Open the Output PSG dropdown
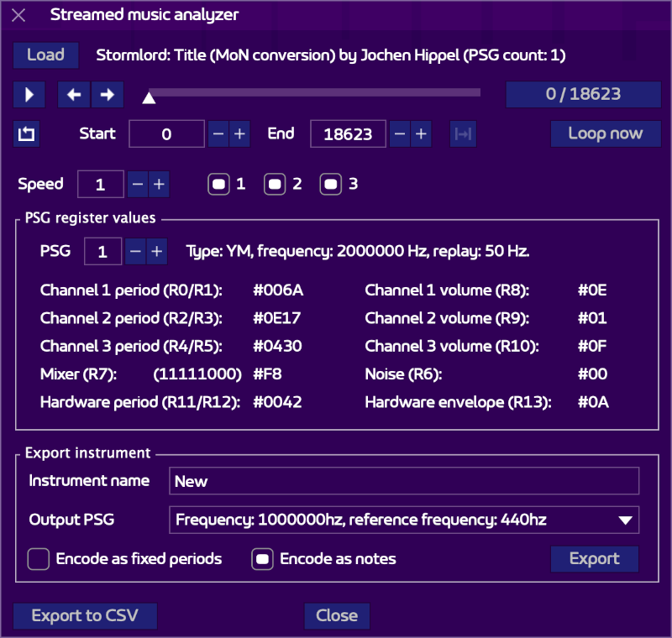This screenshot has height=638, width=672. coord(403,520)
